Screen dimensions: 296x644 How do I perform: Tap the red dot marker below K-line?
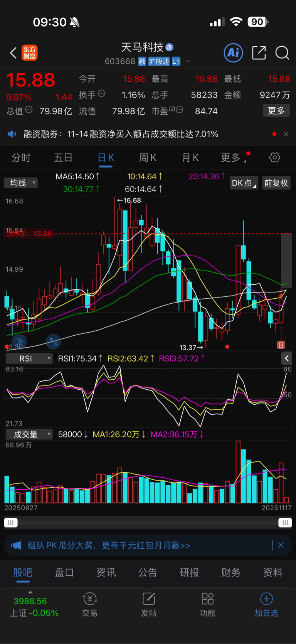coord(227,347)
